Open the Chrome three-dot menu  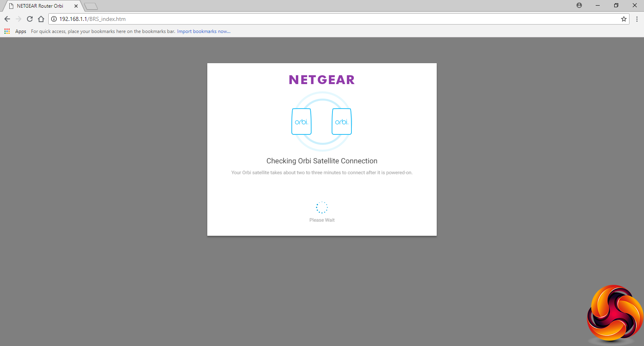[637, 19]
